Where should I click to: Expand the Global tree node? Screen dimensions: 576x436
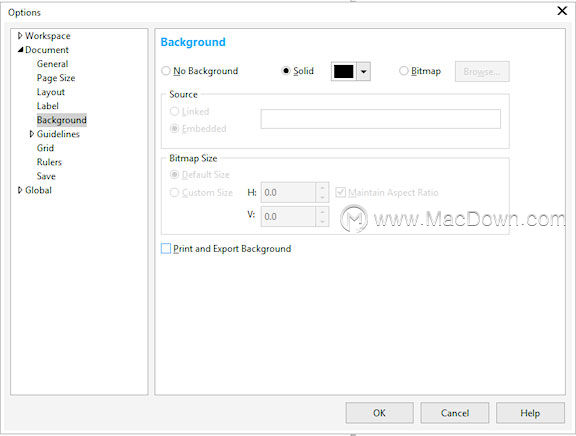pyautogui.click(x=20, y=190)
